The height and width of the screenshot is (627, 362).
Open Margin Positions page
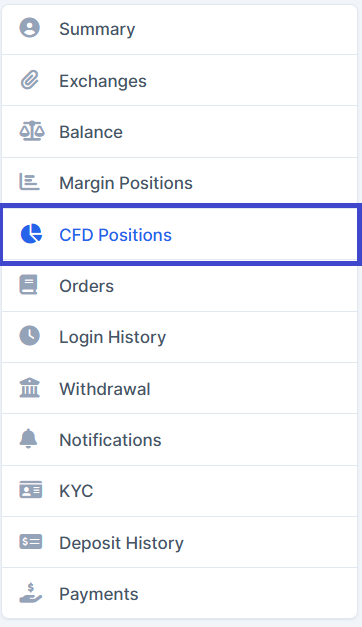click(x=179, y=183)
